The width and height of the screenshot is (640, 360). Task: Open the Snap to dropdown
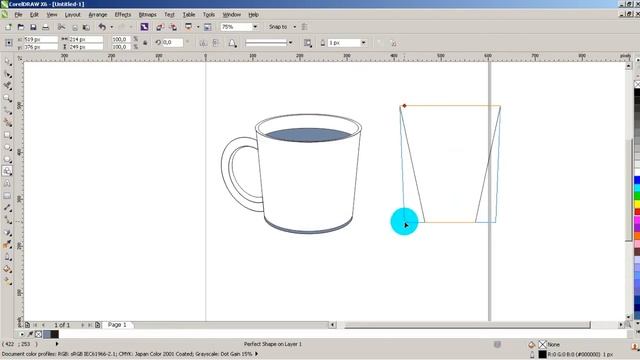(295, 27)
